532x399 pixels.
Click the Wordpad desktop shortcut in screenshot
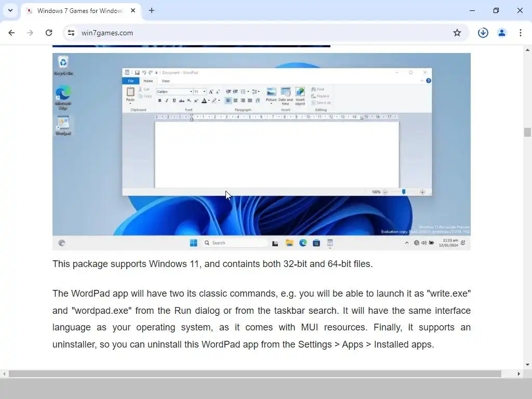pyautogui.click(x=63, y=126)
